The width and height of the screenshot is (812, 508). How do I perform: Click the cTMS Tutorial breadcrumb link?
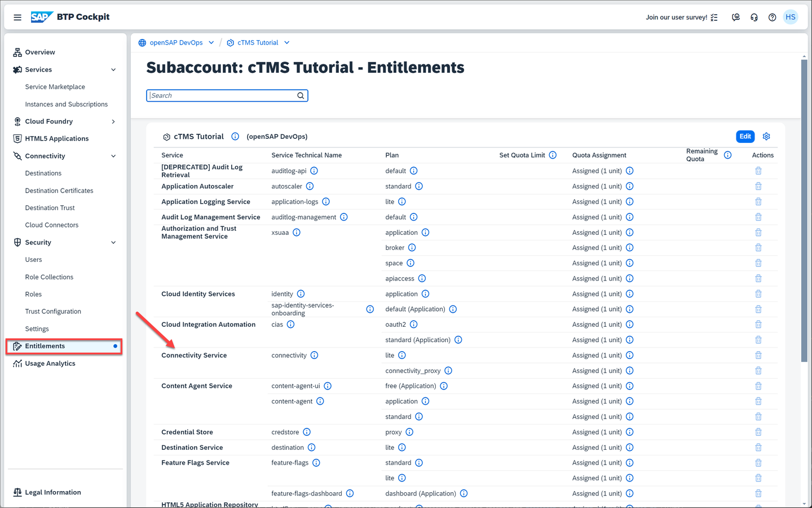[258, 43]
